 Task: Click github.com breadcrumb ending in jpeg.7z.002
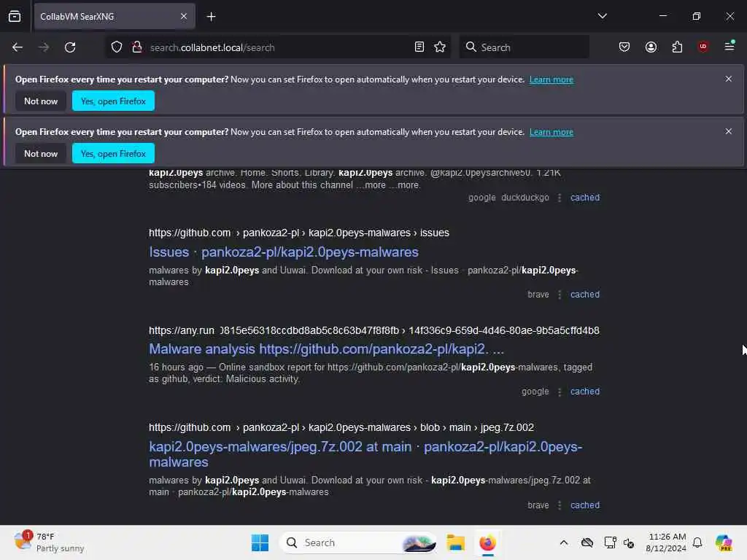(341, 427)
